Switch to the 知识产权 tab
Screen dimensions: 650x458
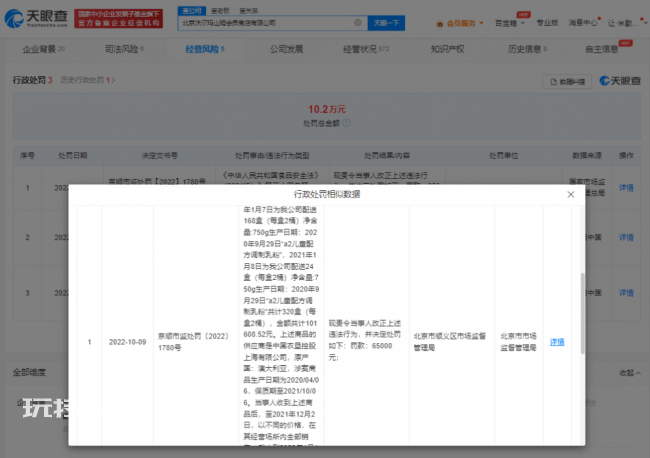pos(447,49)
